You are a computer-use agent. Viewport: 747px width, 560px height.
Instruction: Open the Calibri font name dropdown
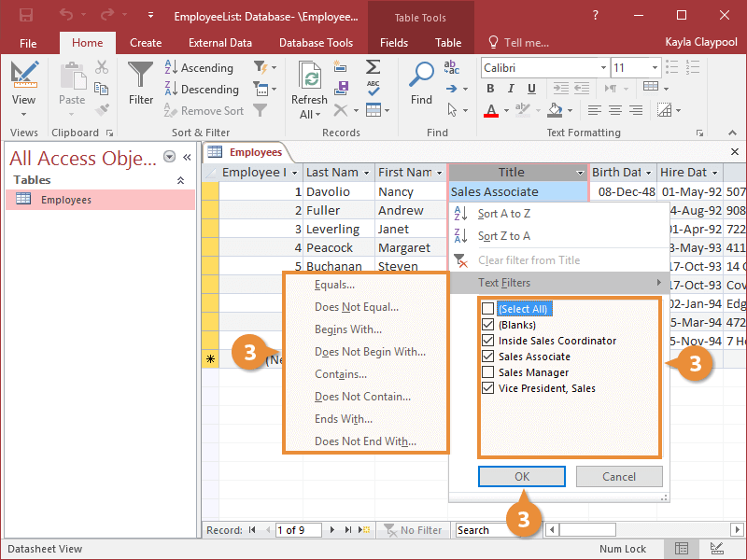tap(601, 68)
